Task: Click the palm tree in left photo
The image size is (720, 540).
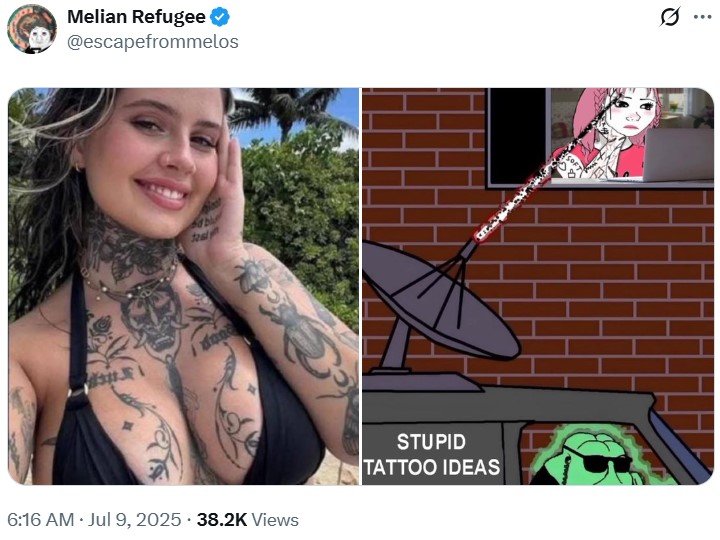Action: pyautogui.click(x=289, y=112)
